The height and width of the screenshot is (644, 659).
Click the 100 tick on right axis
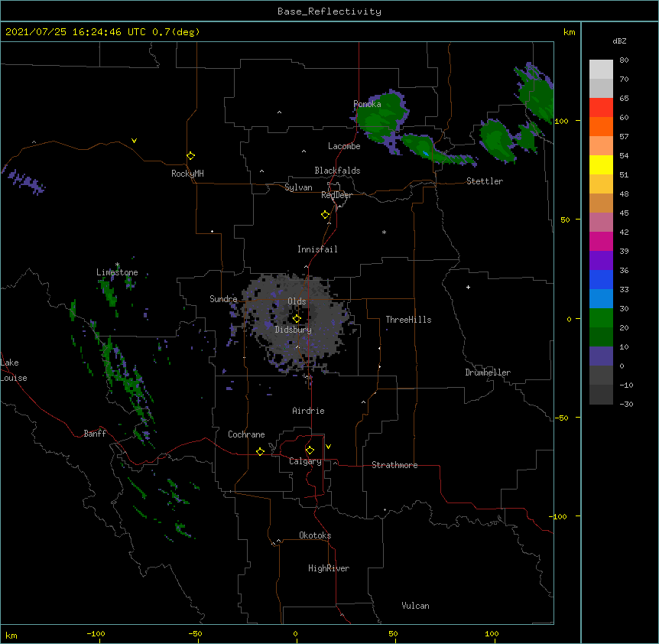561,121
